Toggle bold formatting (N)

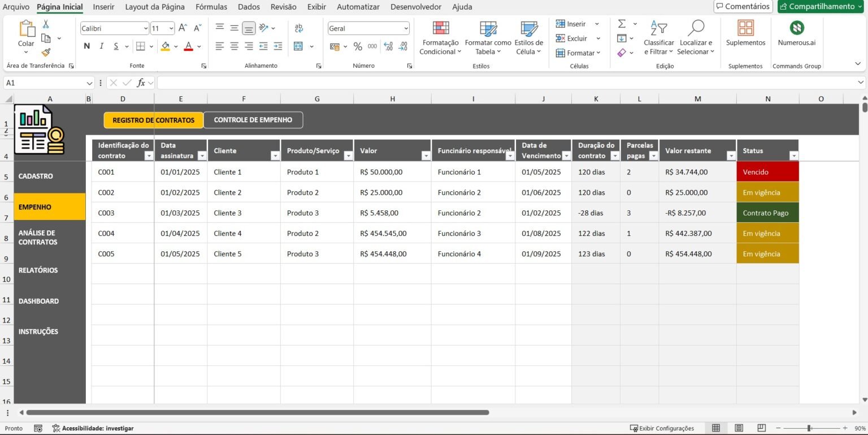[x=87, y=46]
